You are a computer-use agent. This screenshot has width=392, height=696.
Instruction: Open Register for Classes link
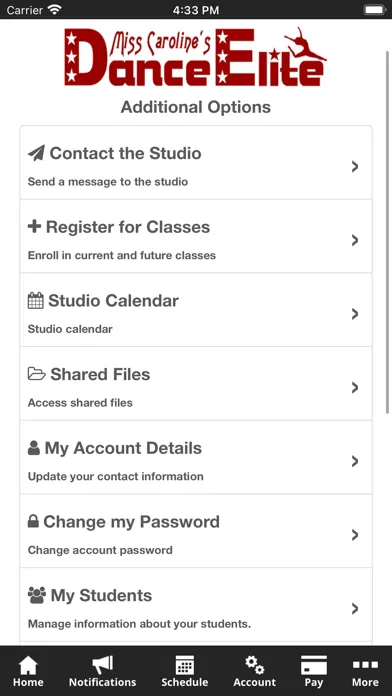[196, 236]
